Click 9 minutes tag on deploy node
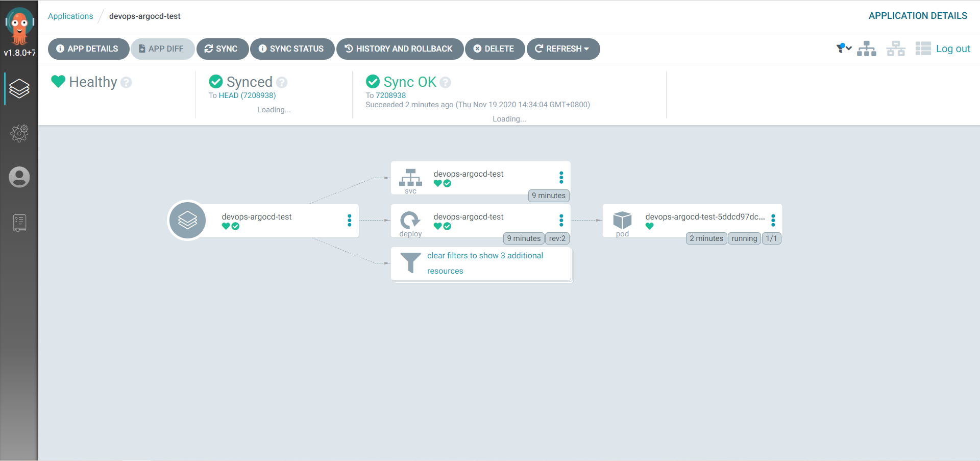This screenshot has height=461, width=980. pyautogui.click(x=524, y=238)
